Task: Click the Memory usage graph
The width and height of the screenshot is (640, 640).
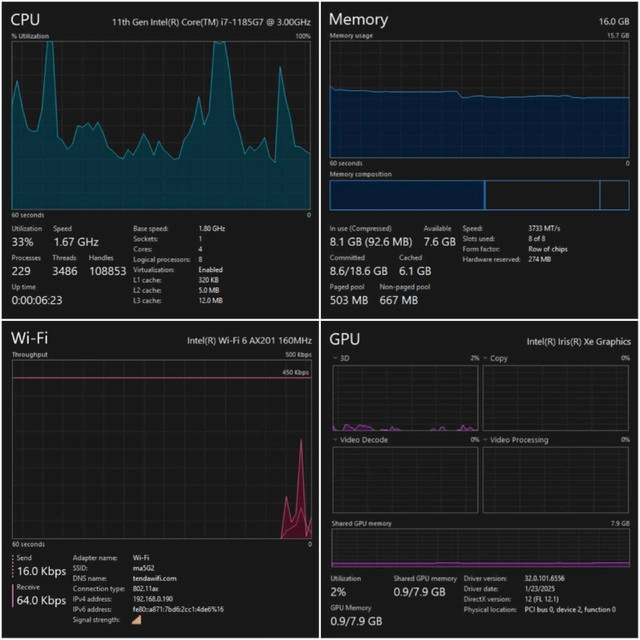Action: pyautogui.click(x=479, y=98)
